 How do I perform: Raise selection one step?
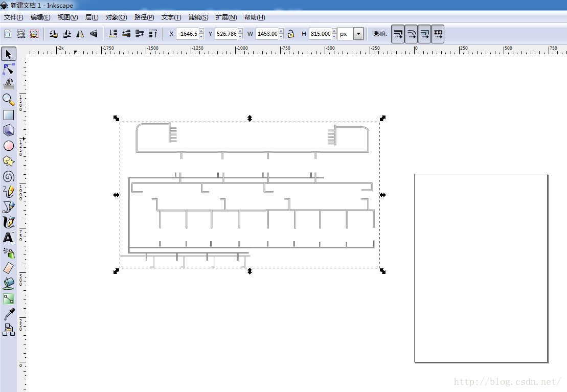(x=140, y=34)
